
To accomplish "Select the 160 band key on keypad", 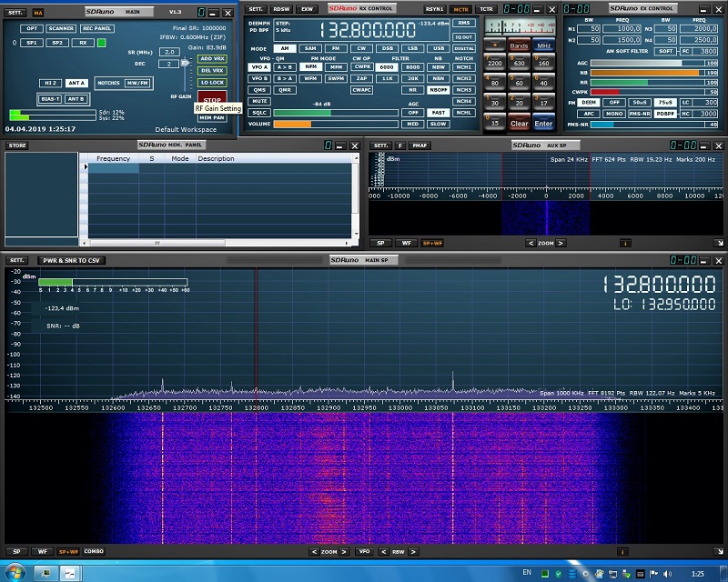I will 543,62.
